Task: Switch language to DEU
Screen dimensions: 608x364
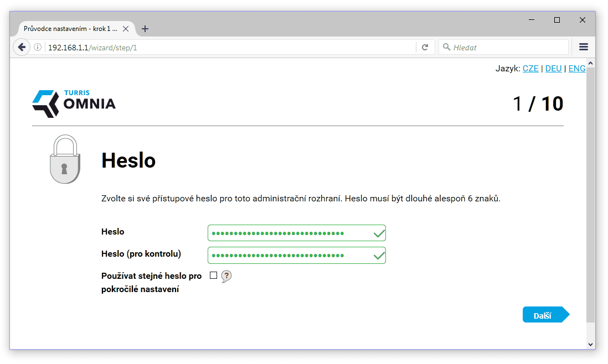Action: tap(553, 69)
